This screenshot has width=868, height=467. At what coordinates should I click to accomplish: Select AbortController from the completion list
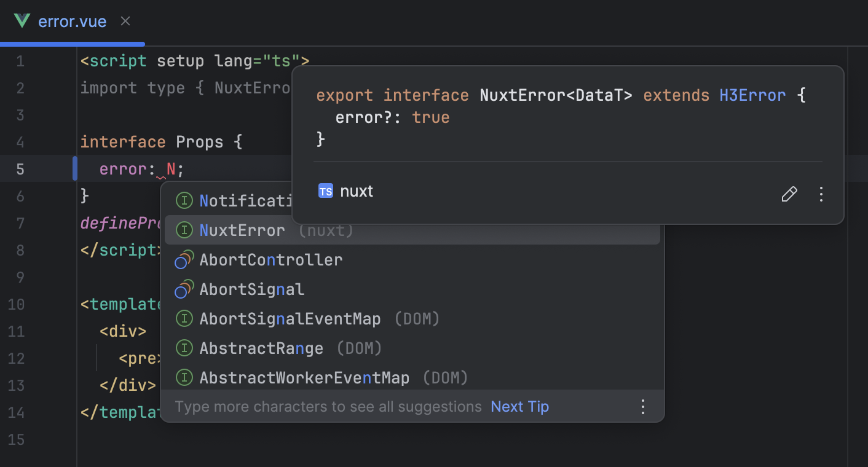[x=270, y=259]
